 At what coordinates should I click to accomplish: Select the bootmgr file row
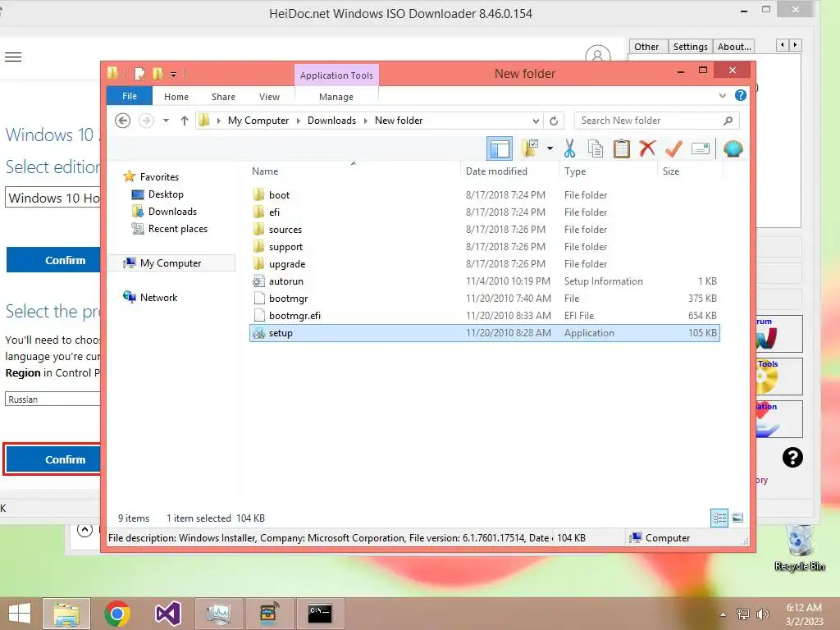(x=484, y=298)
